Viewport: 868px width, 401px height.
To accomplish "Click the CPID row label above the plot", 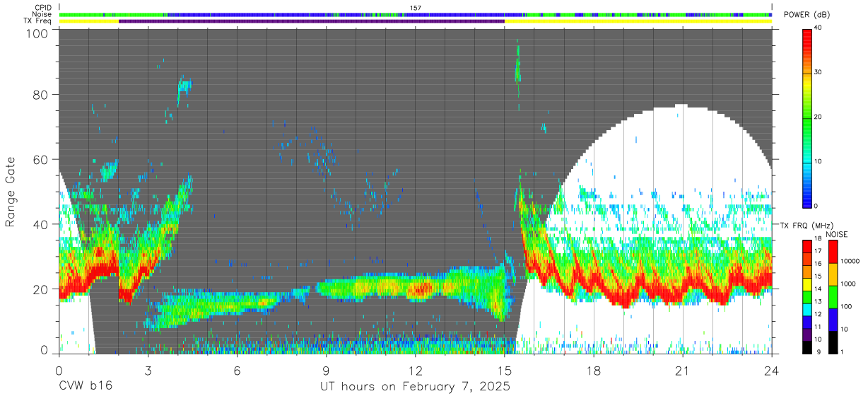I will coord(43,8).
